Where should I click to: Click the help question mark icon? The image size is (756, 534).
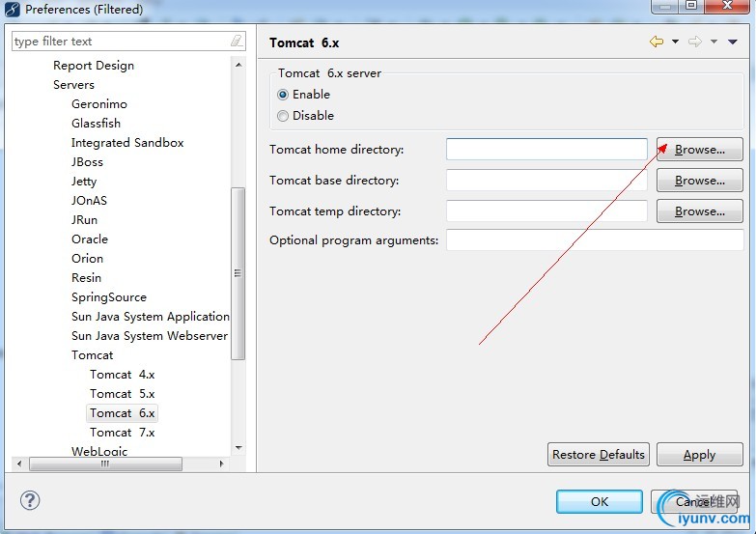tap(30, 500)
